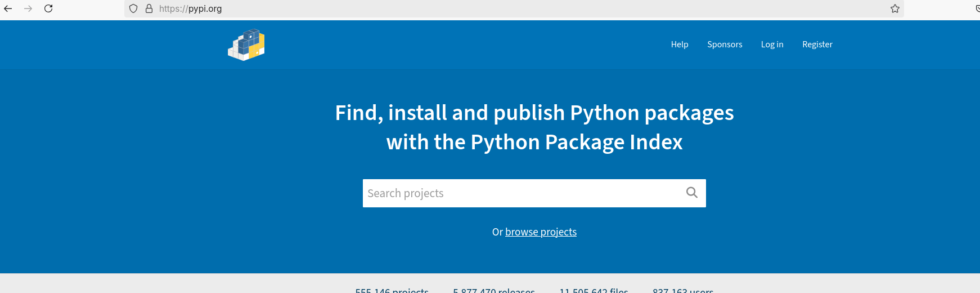
Task: Focus the Search projects input field
Action: (520, 193)
